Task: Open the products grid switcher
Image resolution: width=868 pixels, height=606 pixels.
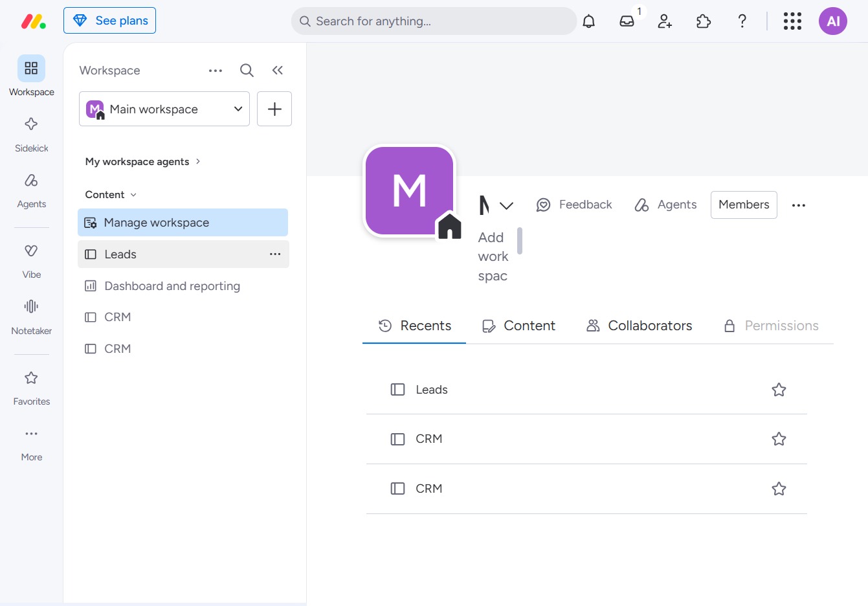Action: click(x=792, y=21)
